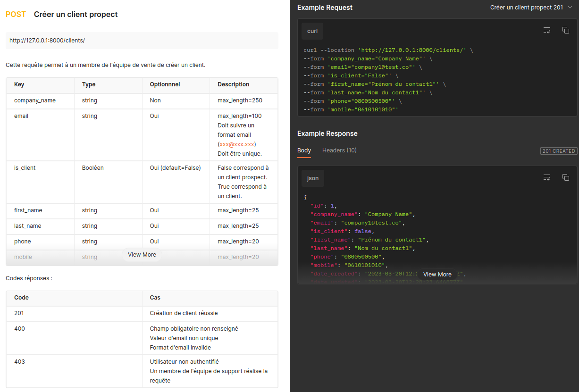Switch to the Body tab

coord(304,150)
